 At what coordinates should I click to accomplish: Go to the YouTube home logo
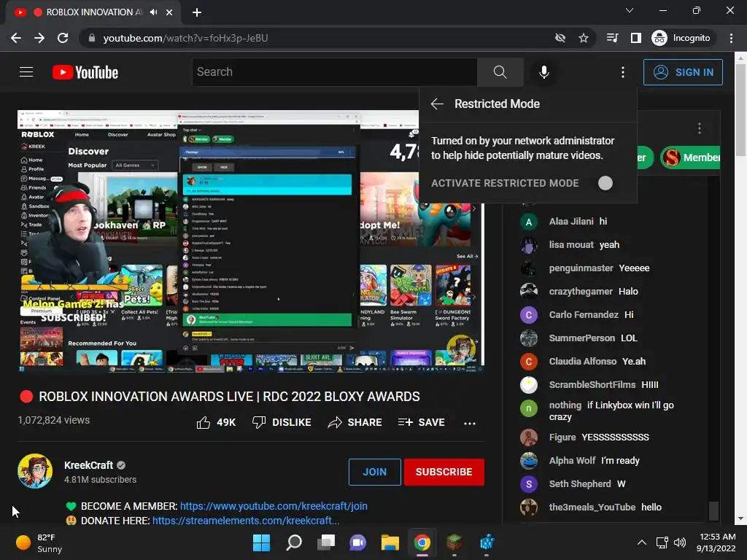click(85, 72)
